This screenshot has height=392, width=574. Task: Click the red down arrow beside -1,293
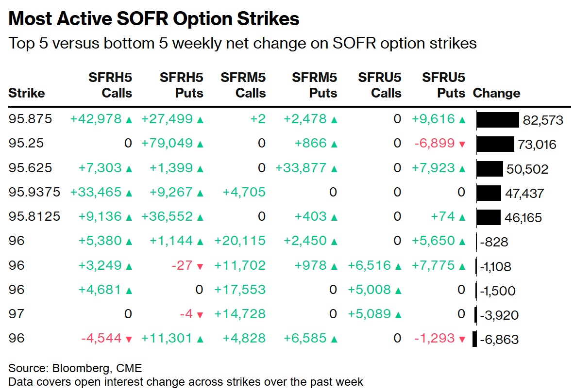462,339
